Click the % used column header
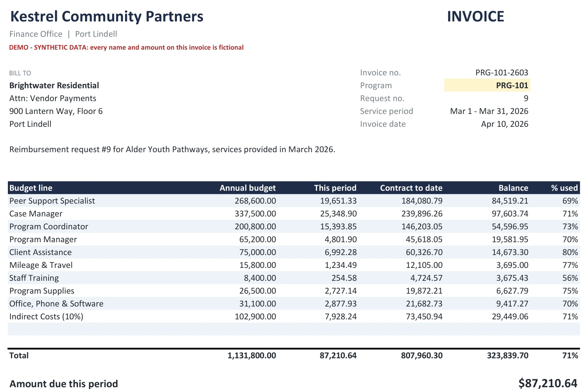The width and height of the screenshot is (588, 389). pos(564,188)
